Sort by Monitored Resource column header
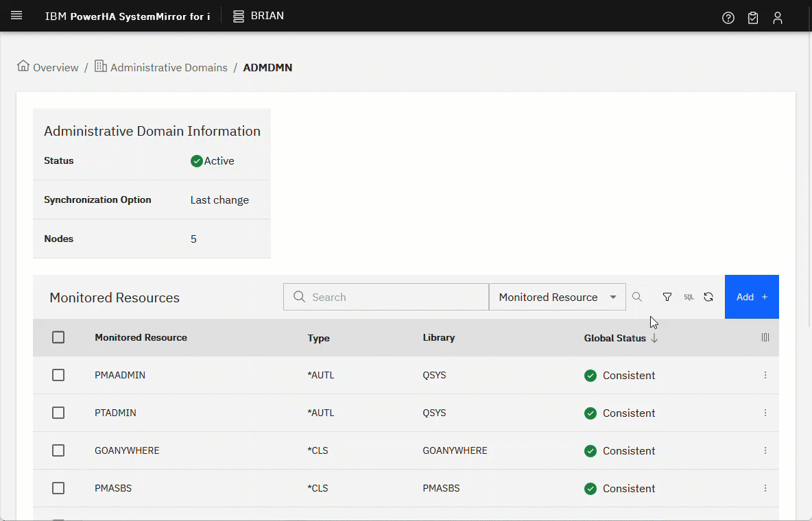The image size is (812, 521). click(141, 337)
